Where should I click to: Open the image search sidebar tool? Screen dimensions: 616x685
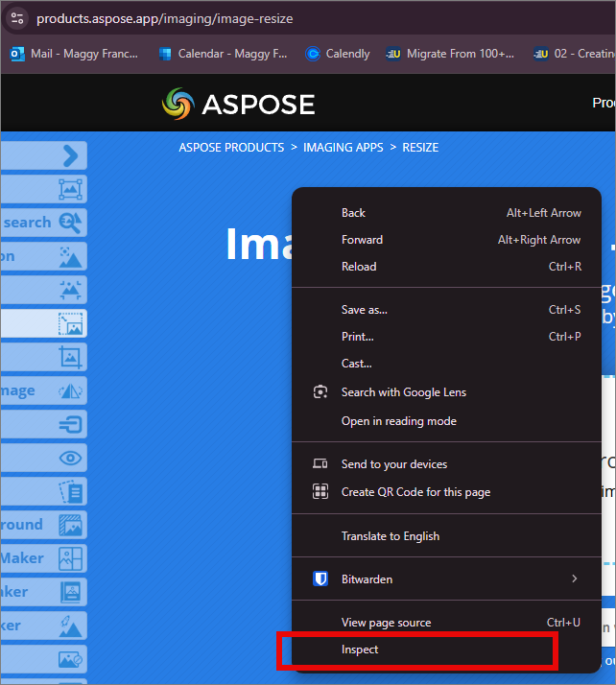pyautogui.click(x=70, y=223)
